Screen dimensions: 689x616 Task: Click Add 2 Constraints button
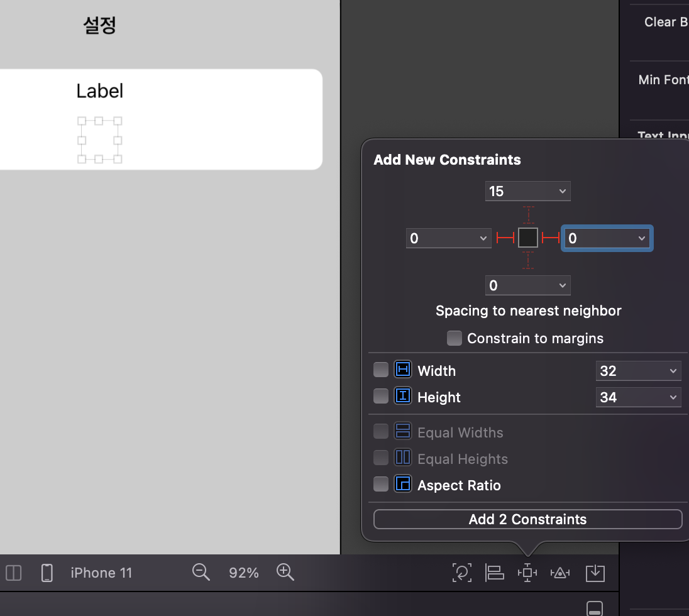527,519
